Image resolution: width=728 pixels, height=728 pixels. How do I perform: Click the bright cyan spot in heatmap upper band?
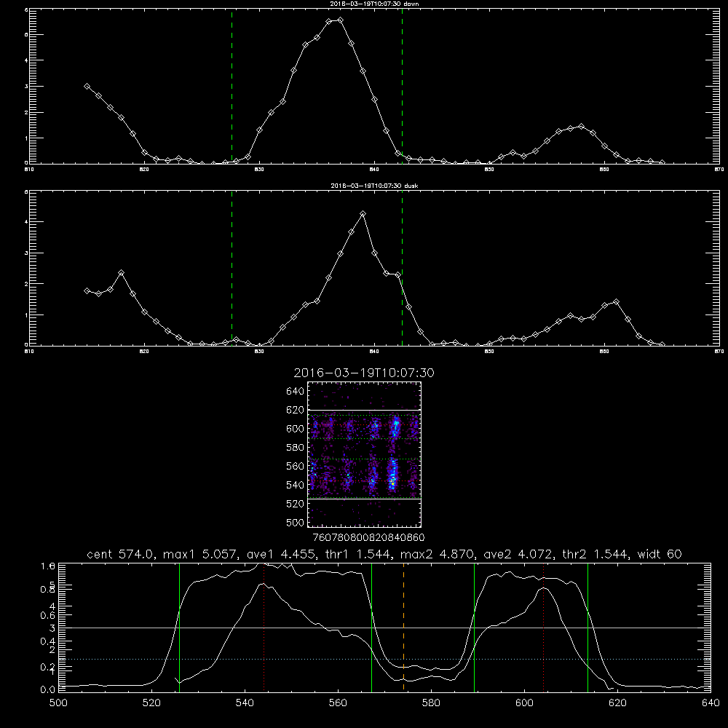point(397,424)
